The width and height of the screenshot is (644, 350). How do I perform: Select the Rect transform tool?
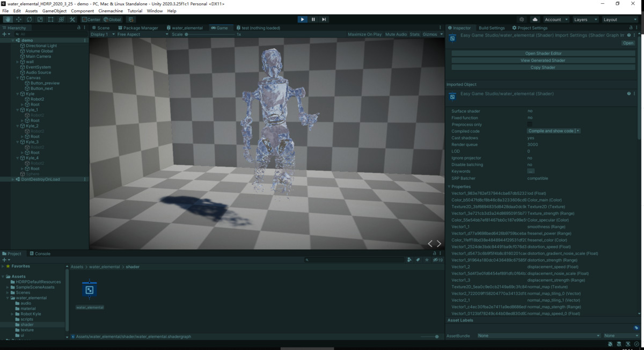coord(50,19)
